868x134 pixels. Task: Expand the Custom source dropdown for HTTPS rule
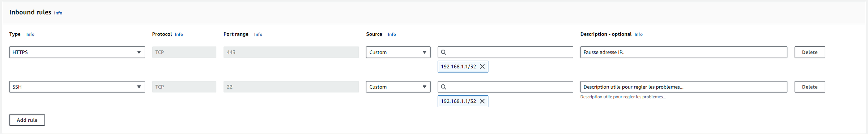pyautogui.click(x=398, y=52)
